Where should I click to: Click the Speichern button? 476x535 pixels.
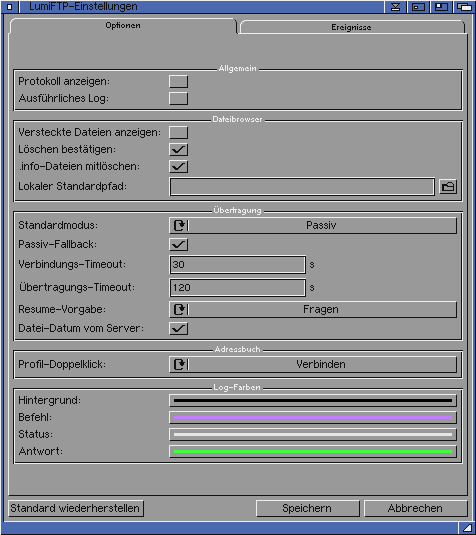click(x=307, y=508)
